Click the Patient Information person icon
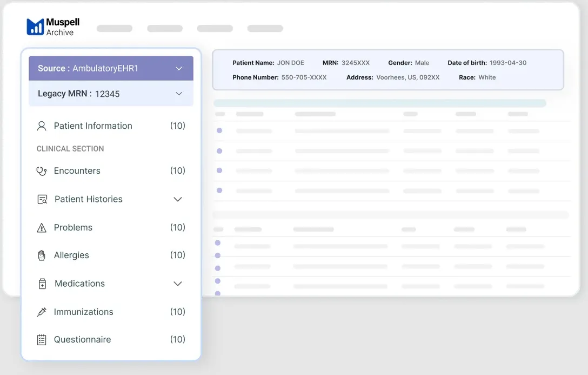 tap(42, 126)
